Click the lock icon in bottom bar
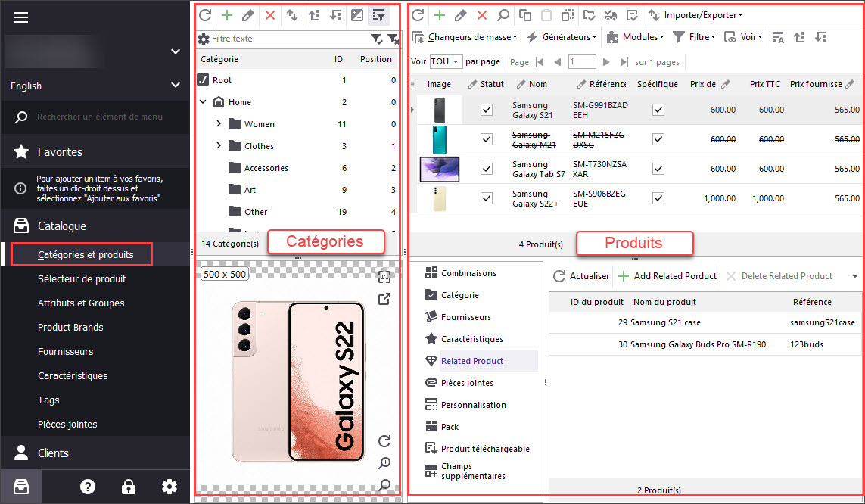 [x=129, y=487]
